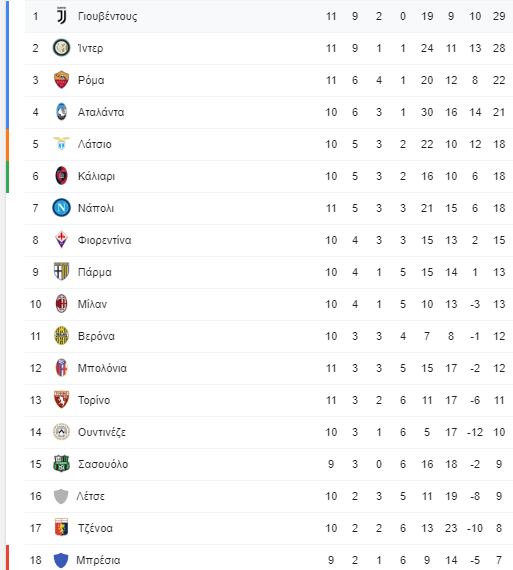
Task: Click the Napoli blue N crest
Action: pos(61,208)
